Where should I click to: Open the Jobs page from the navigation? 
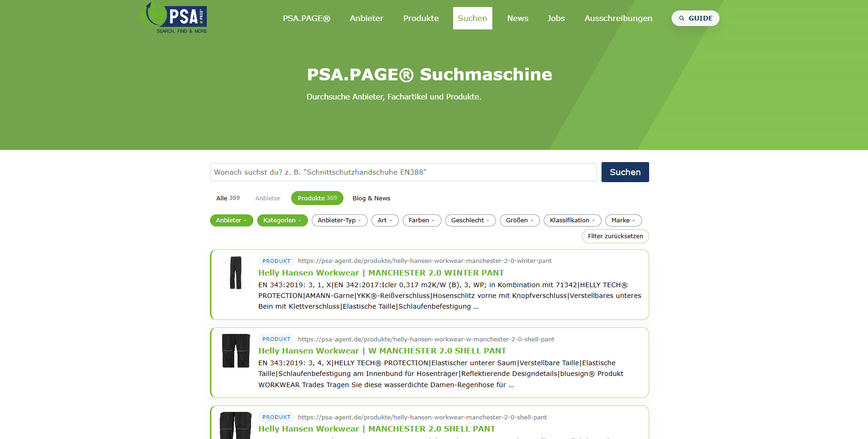coord(556,18)
